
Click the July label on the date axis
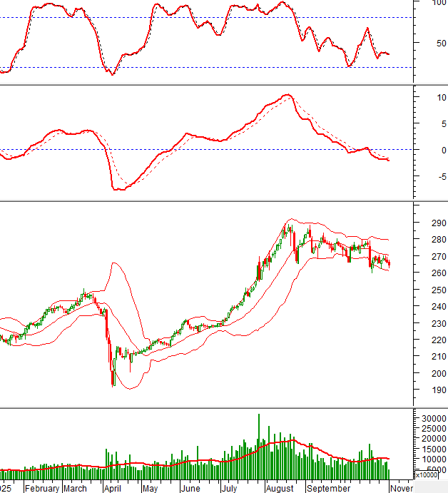(x=229, y=488)
